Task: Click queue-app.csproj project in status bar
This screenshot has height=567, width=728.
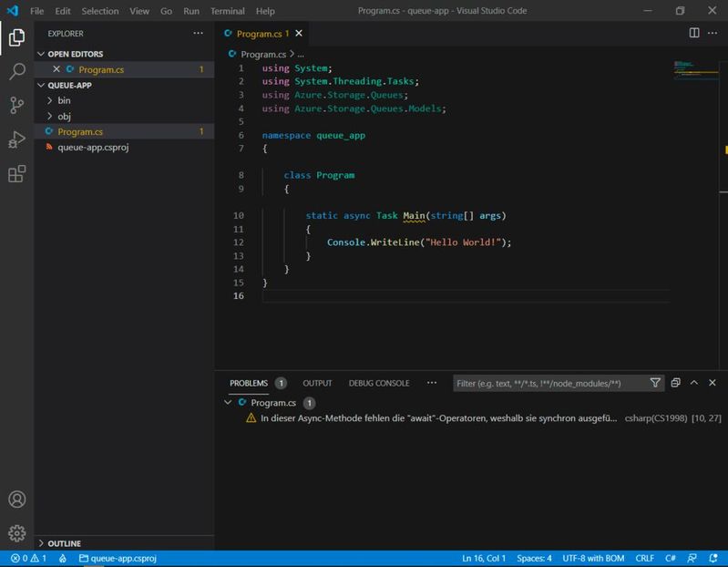Action: pos(118,558)
